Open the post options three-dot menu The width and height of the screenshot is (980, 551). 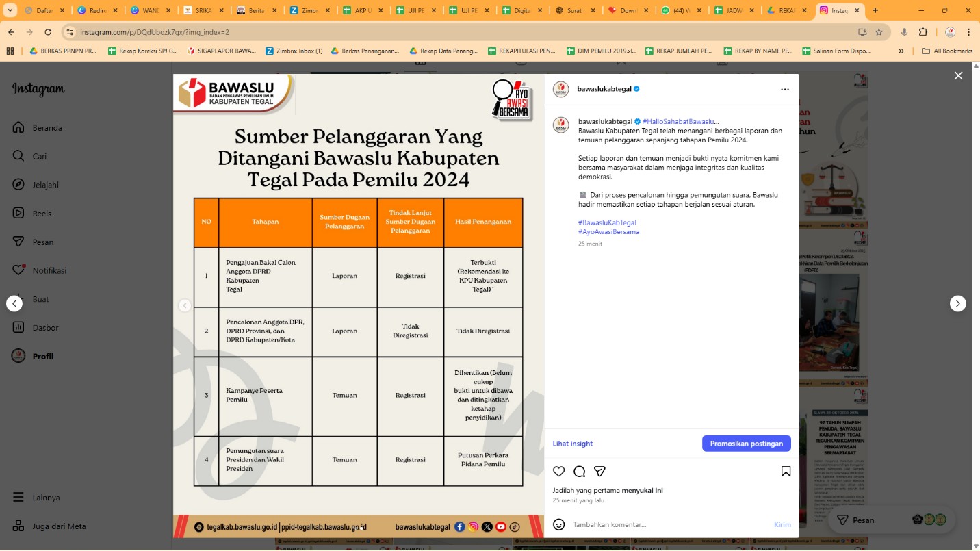pyautogui.click(x=784, y=88)
